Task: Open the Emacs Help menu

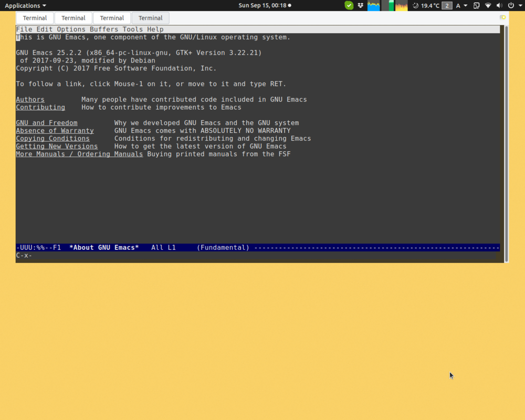Action: click(155, 29)
